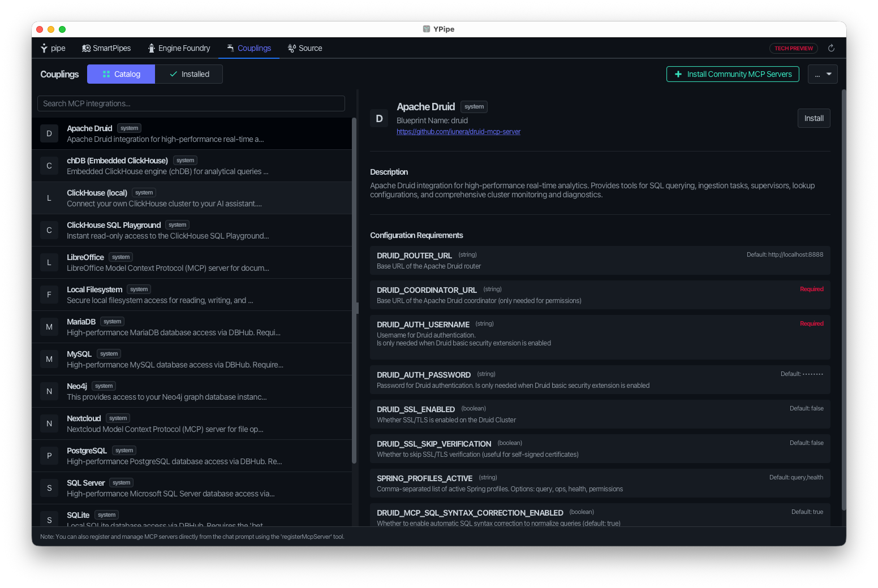This screenshot has height=588, width=878.
Task: Switch to the Engine Foundry tab
Action: [179, 48]
